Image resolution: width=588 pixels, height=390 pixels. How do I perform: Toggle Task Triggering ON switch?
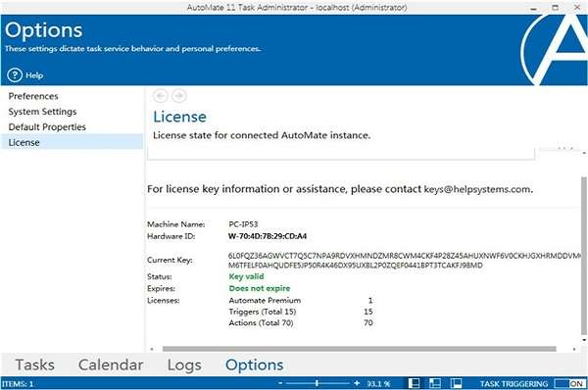point(569,383)
